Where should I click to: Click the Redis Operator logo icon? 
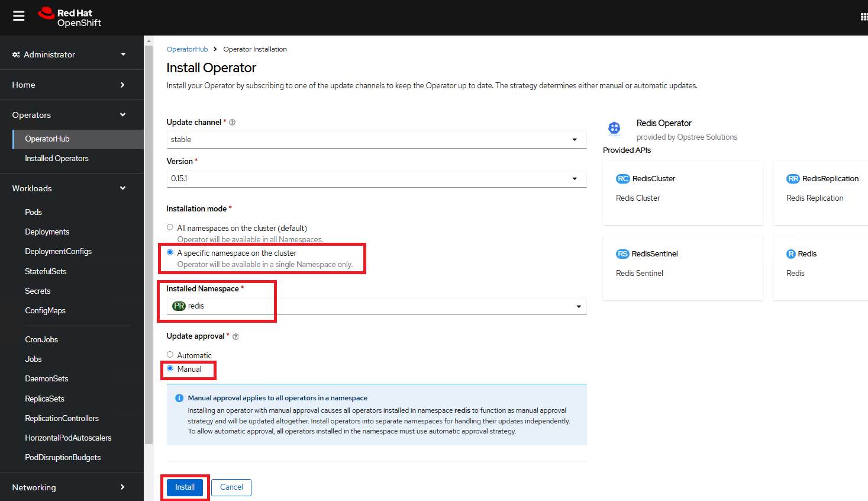tap(614, 128)
